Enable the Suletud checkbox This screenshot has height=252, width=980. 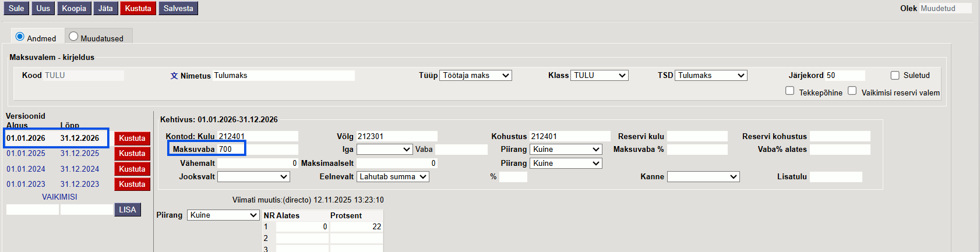895,76
